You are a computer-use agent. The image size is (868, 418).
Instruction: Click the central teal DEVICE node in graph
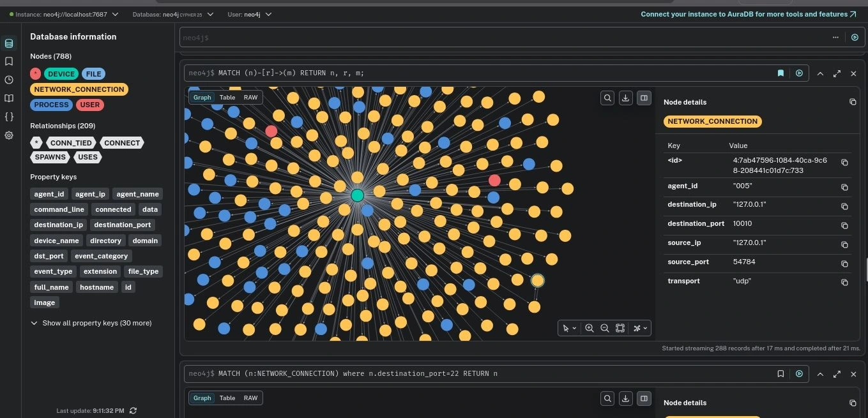(358, 195)
